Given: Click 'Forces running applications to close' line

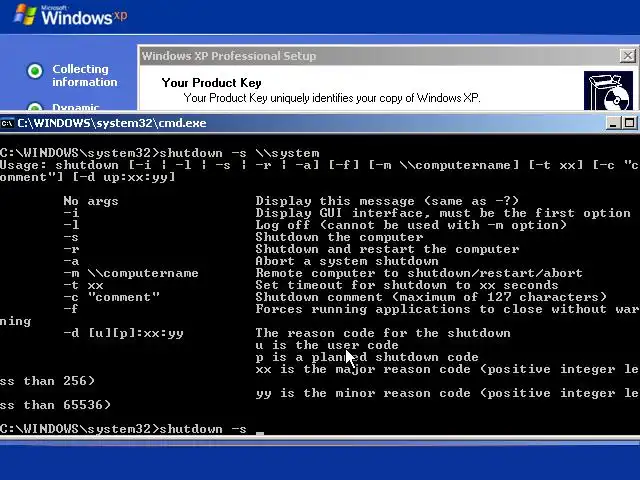Looking at the screenshot, I should [447, 309].
